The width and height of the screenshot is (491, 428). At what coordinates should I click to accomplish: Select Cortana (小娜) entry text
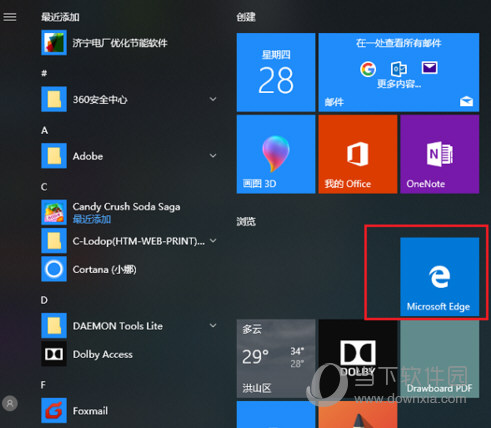[105, 269]
